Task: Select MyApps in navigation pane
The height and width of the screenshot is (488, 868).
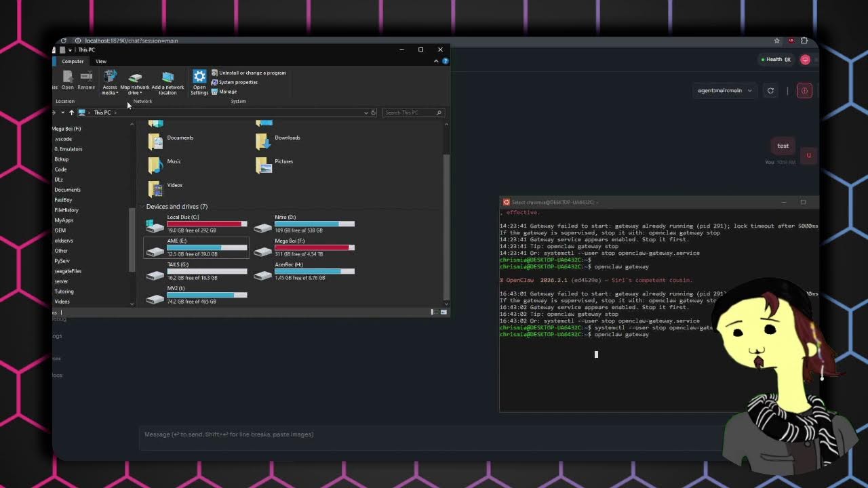Action: point(64,220)
